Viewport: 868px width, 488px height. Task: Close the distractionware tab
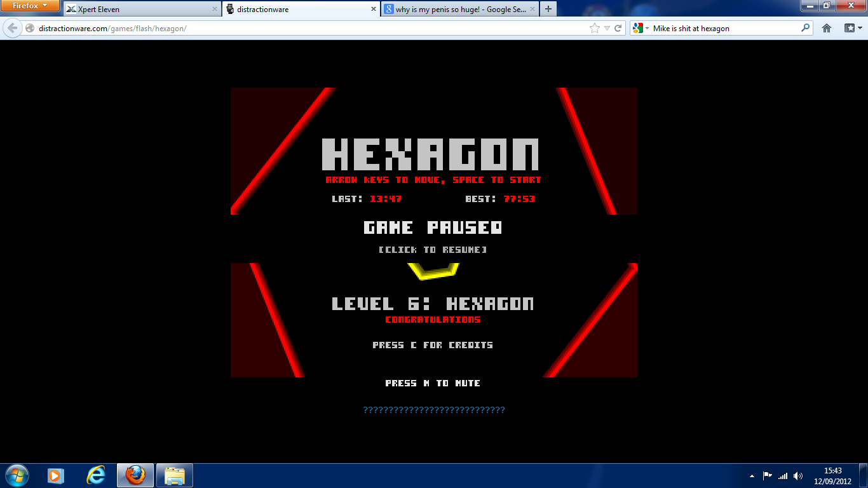[x=373, y=10]
